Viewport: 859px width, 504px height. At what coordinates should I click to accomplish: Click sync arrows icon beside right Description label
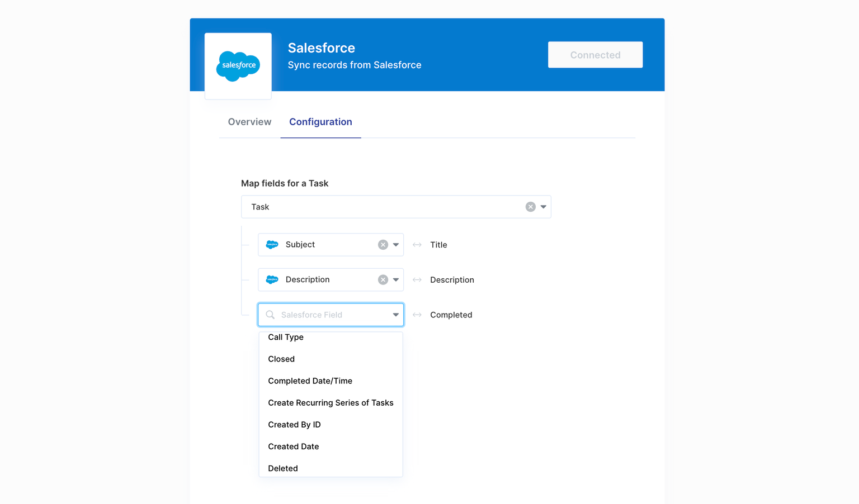417,280
